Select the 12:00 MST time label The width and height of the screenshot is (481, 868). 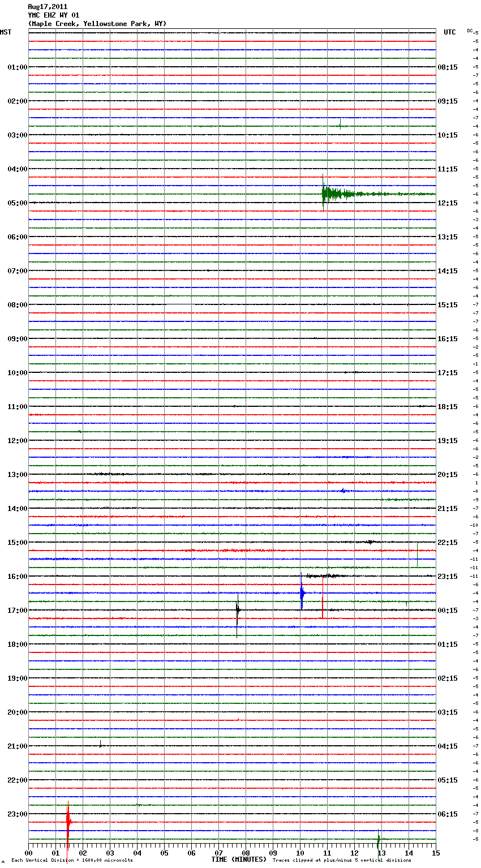(x=18, y=441)
